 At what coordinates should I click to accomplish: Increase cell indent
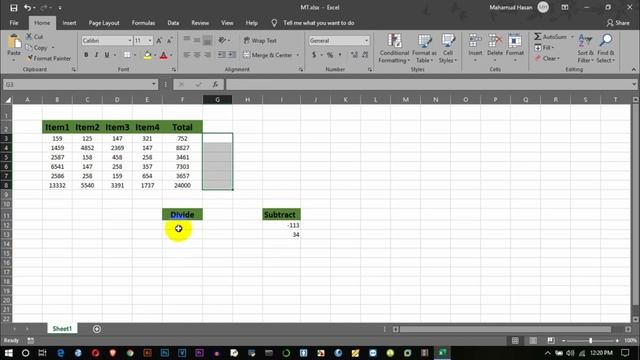point(232,55)
